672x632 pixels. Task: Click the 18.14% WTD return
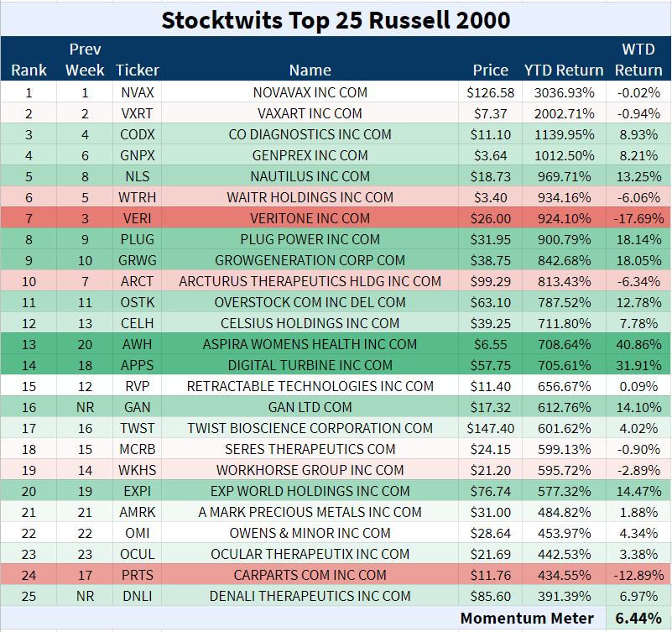[x=638, y=239]
